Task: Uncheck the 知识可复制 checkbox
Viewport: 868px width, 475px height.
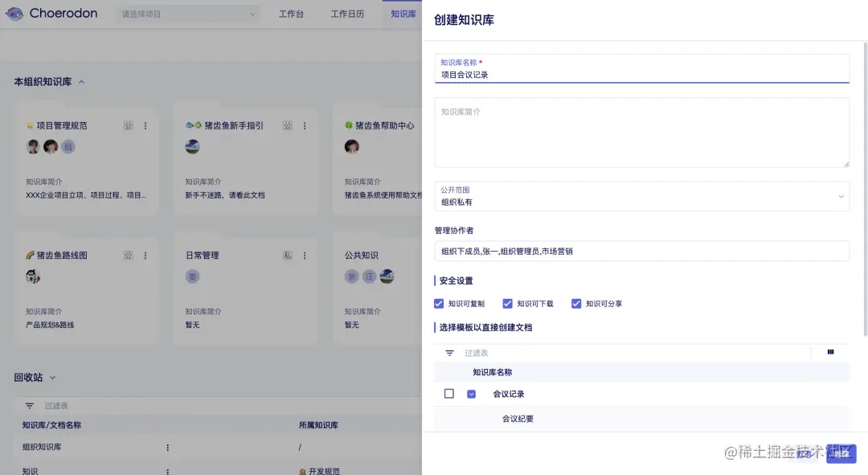Action: (x=439, y=304)
